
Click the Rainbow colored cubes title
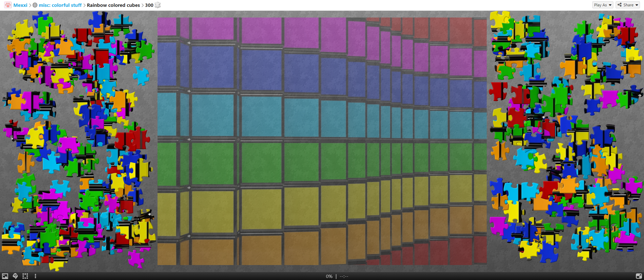tap(113, 5)
